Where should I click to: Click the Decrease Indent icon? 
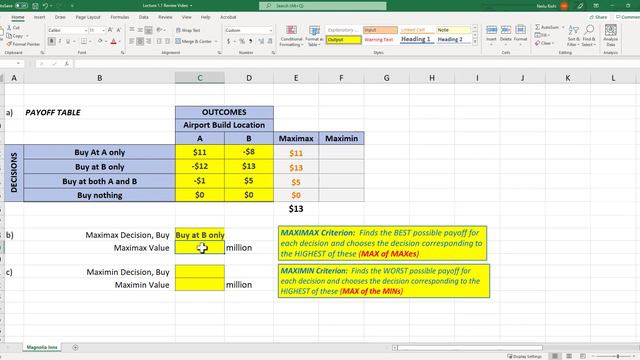pyautogui.click(x=159, y=41)
